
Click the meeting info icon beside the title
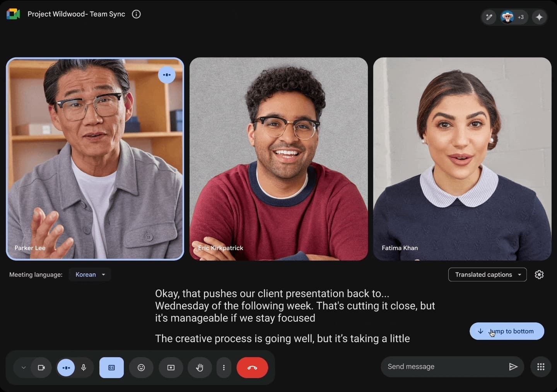[x=136, y=14]
